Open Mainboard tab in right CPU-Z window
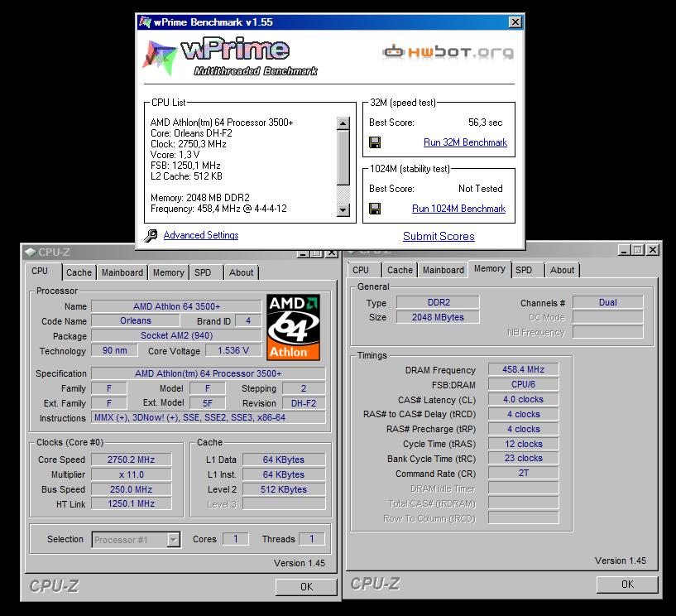This screenshot has width=676, height=616. coord(443,270)
